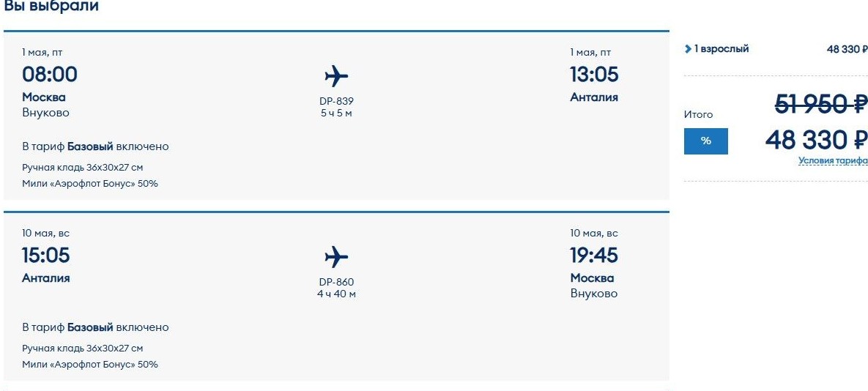Click Внуково airport under the 19:45 arrival

594,294
